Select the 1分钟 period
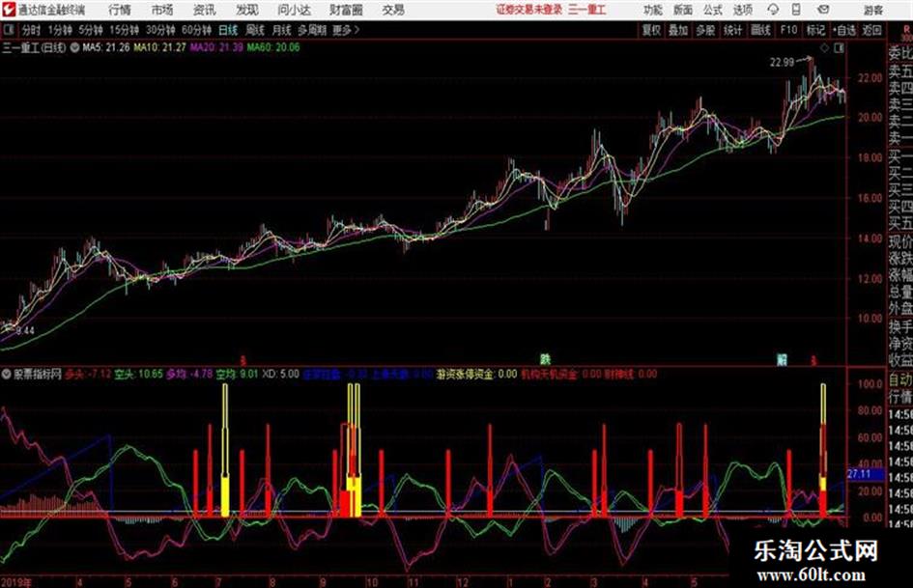 click(59, 30)
